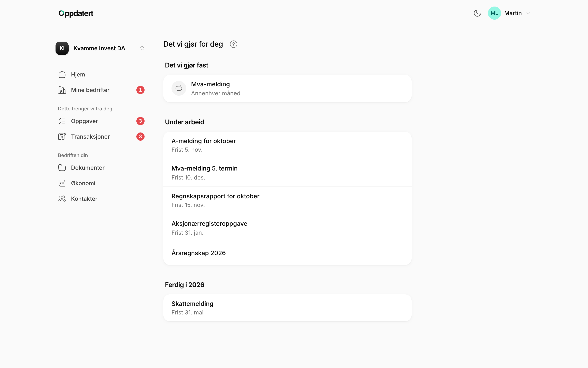Click the ML user avatar
This screenshot has width=588, height=368.
pos(494,13)
